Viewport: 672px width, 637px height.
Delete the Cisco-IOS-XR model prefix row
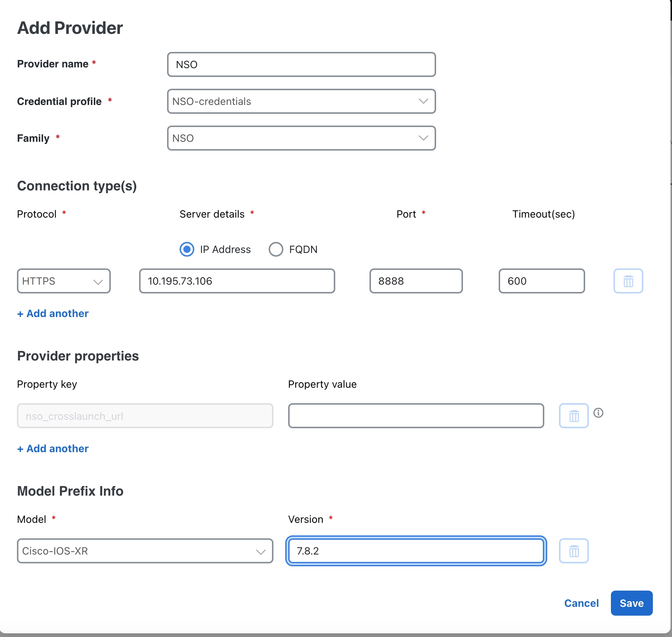[574, 551]
